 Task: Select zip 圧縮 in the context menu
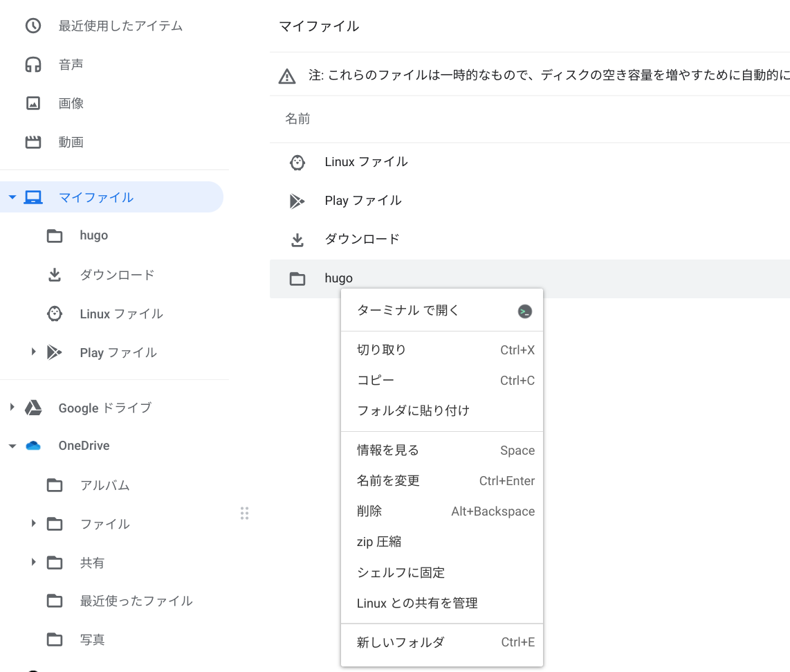tap(379, 542)
